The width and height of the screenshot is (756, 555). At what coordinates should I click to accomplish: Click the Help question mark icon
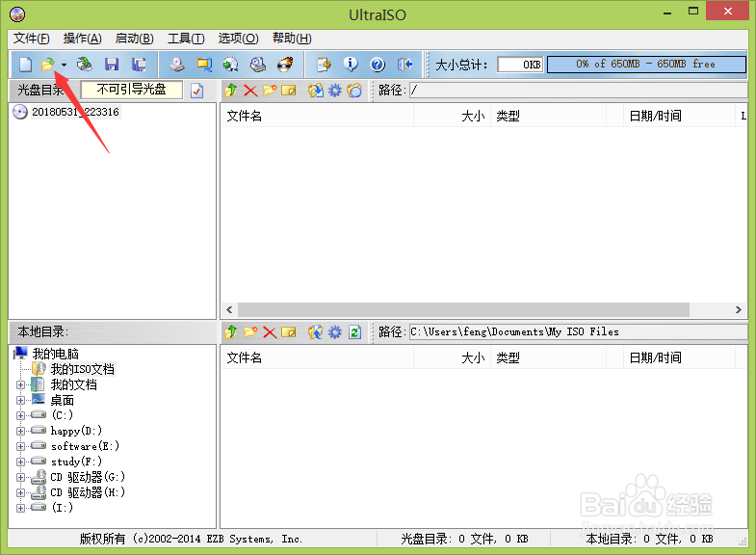(x=378, y=65)
